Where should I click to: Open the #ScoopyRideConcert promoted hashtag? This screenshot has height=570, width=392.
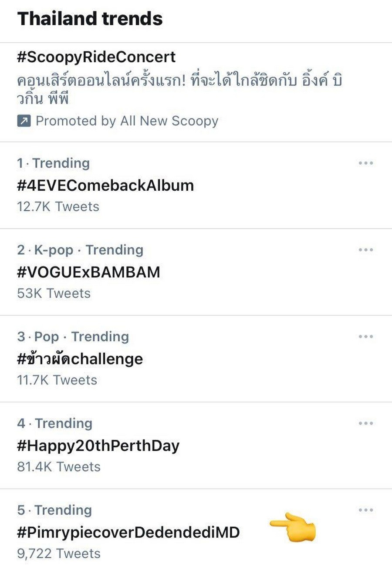point(96,57)
